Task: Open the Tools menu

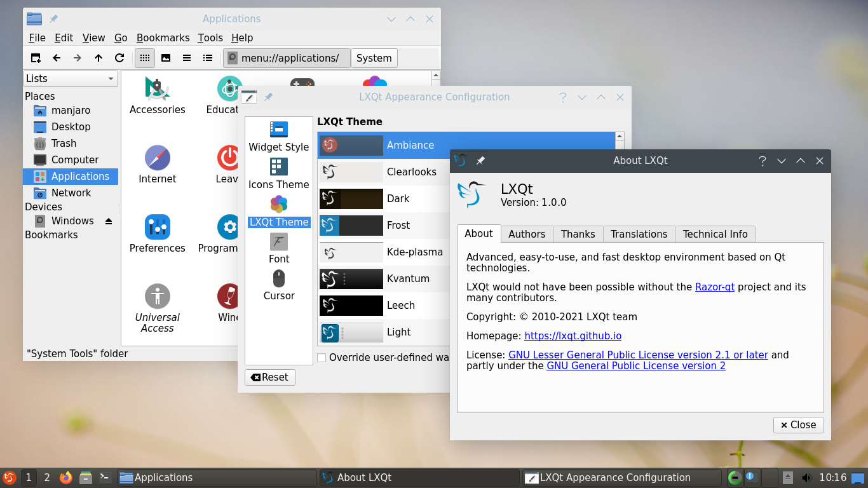Action: (x=210, y=38)
